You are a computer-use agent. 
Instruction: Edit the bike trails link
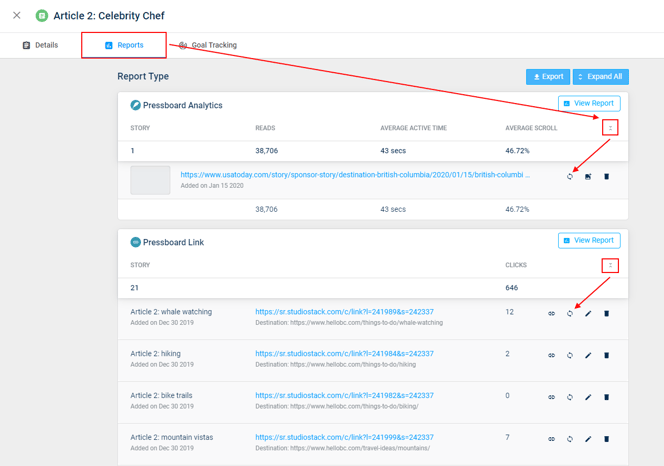(x=588, y=397)
